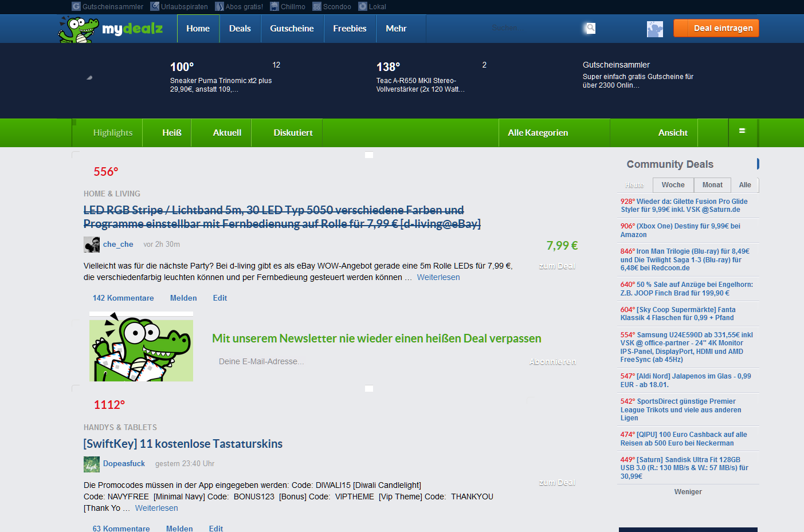The width and height of the screenshot is (804, 532).
Task: Collapse the list with Weniger
Action: click(688, 492)
